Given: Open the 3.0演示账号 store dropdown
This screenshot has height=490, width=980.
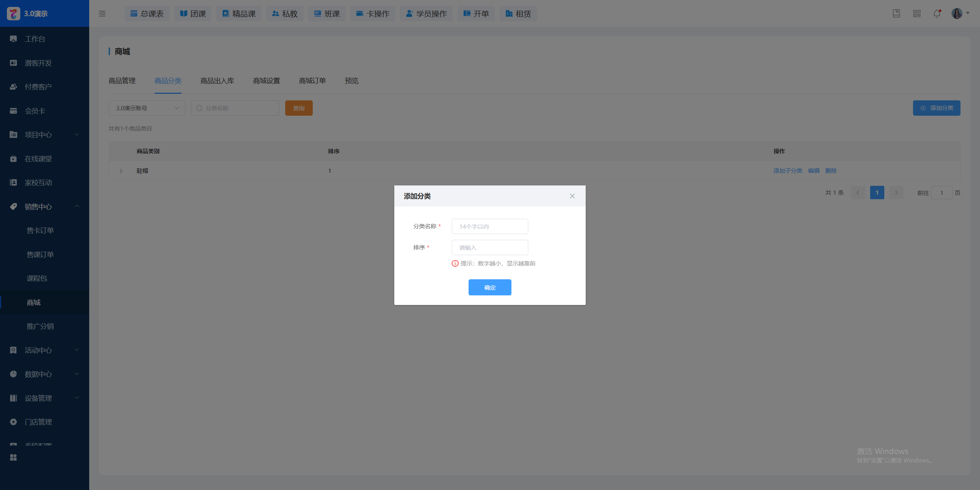Looking at the screenshot, I should click(x=147, y=108).
